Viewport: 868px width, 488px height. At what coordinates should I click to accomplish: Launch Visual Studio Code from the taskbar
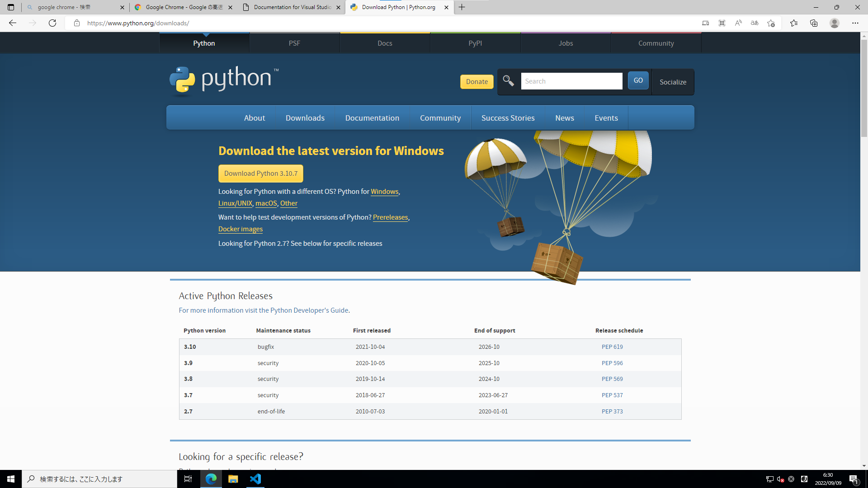pos(255,479)
